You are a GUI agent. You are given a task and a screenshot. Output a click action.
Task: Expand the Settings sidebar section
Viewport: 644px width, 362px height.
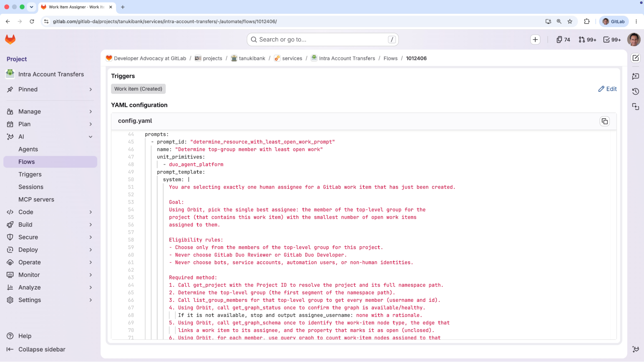[x=50, y=300]
